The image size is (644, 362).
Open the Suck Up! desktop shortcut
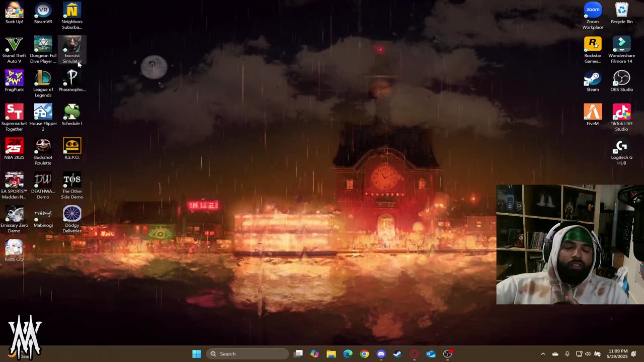(14, 13)
